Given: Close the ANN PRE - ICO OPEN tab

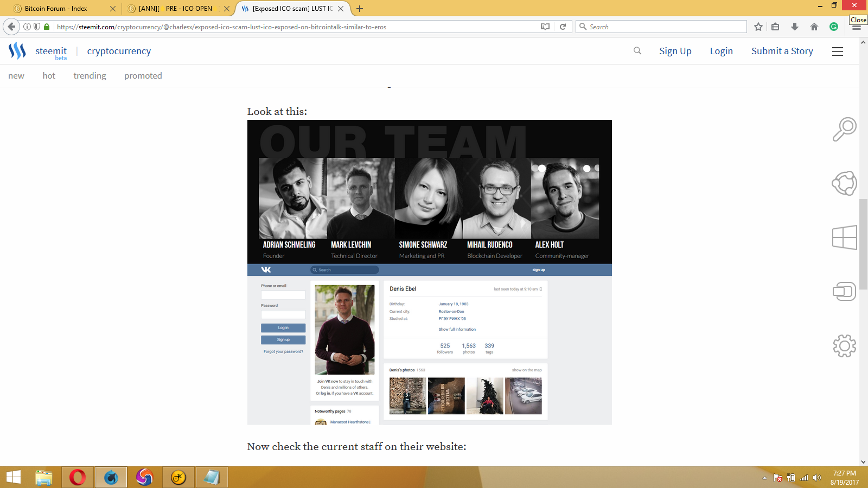Looking at the screenshot, I should pos(227,9).
